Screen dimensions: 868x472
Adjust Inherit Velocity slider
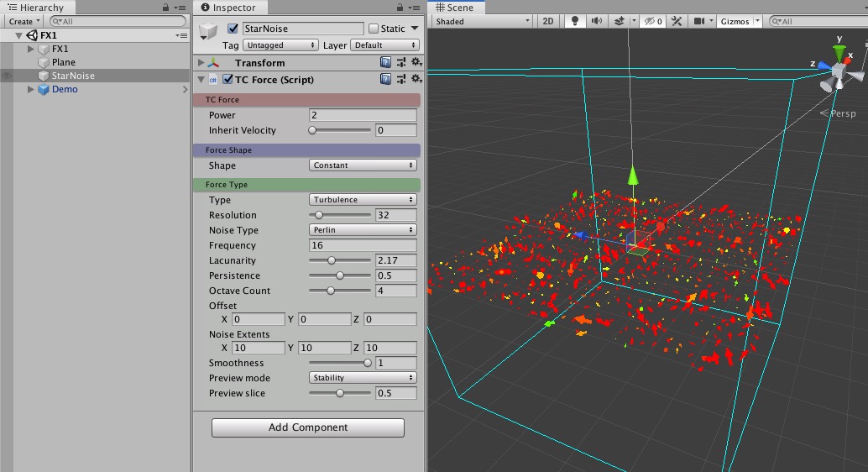[x=339, y=130]
